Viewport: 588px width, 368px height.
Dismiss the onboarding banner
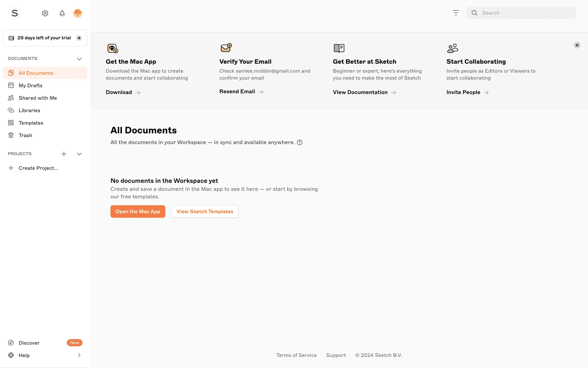(577, 45)
